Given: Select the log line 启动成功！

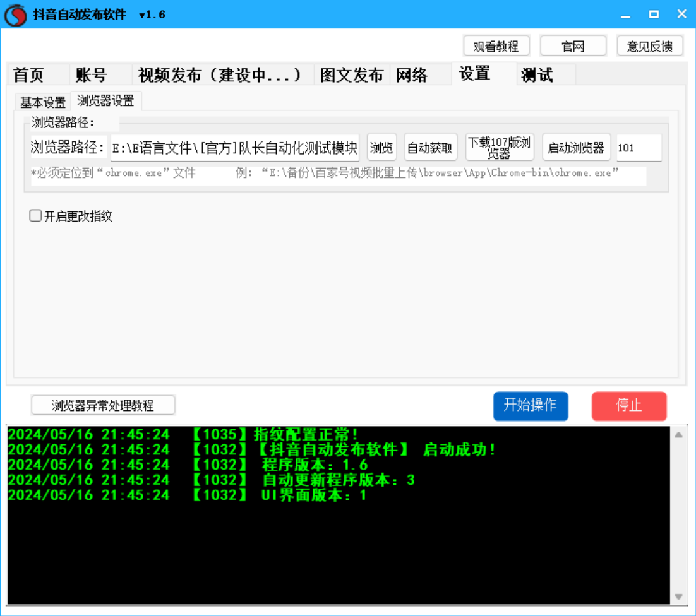Looking at the screenshot, I should pos(251,449).
